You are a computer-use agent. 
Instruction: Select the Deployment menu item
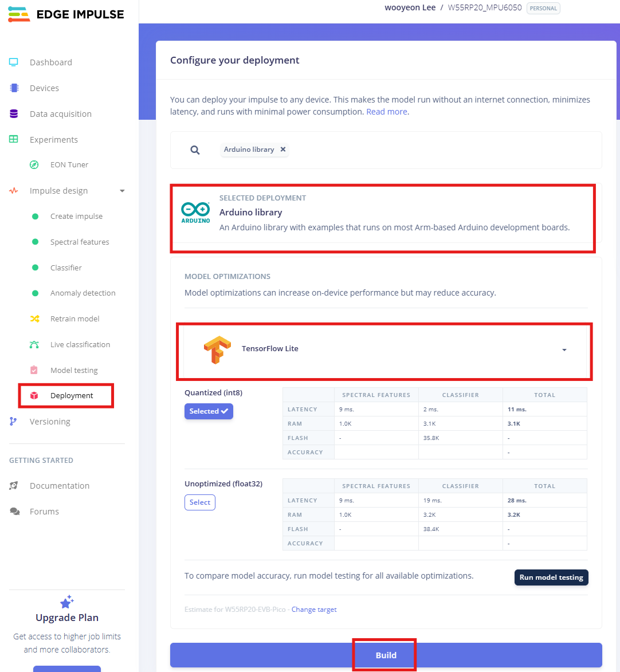click(x=72, y=395)
